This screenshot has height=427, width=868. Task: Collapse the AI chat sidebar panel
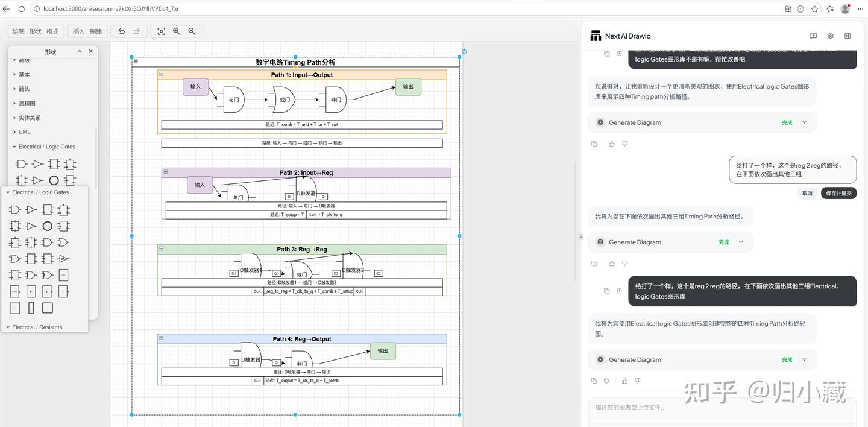click(x=847, y=36)
